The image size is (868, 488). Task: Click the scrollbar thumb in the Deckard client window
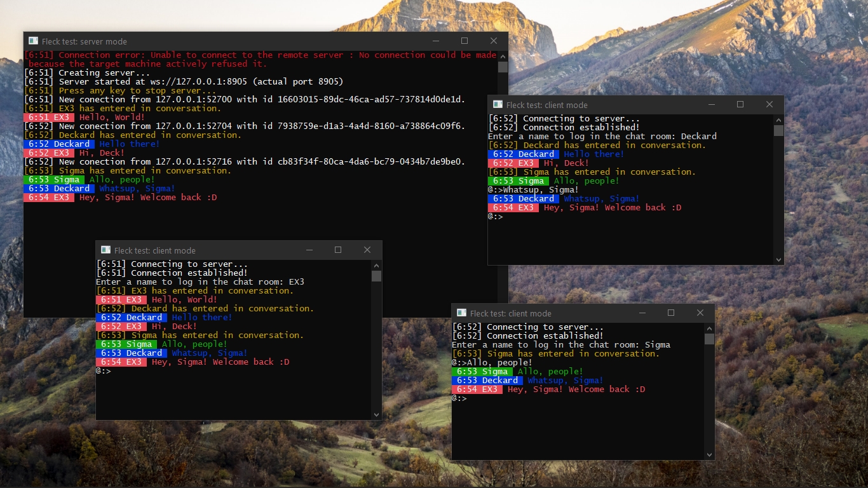click(778, 130)
